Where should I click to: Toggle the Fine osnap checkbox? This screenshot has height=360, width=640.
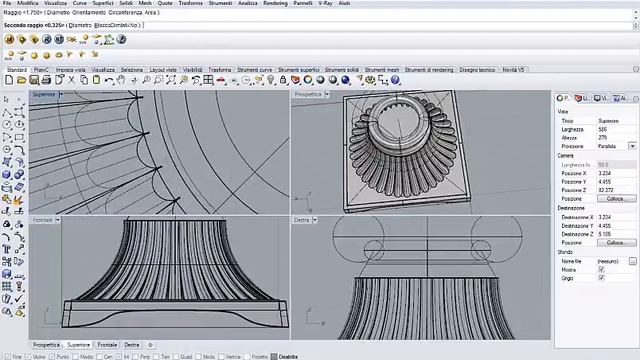click(x=7, y=357)
